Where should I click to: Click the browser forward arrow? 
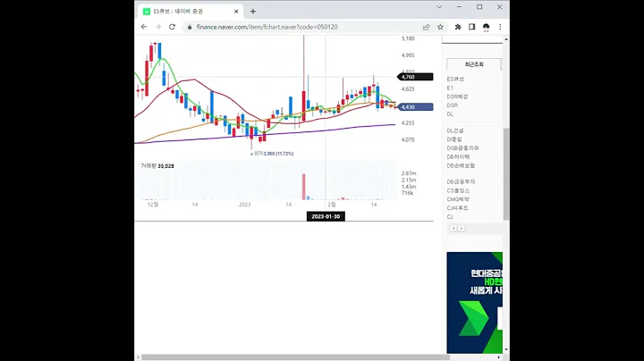coord(158,27)
